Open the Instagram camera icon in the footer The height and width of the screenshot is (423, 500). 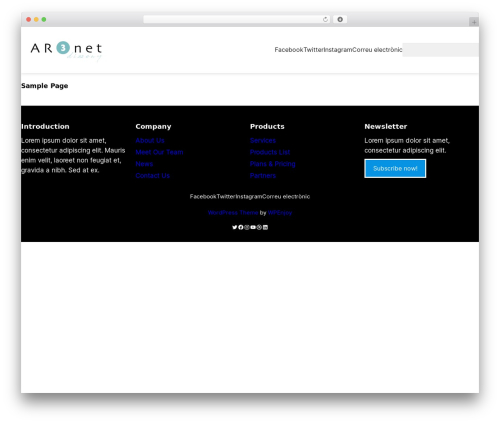(x=247, y=227)
